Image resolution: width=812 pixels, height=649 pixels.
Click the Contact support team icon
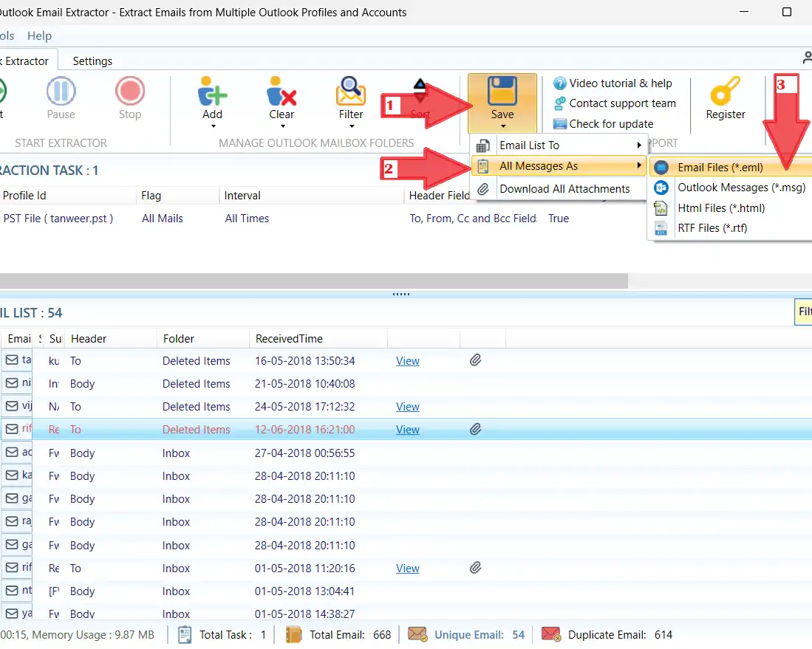pyautogui.click(x=560, y=103)
